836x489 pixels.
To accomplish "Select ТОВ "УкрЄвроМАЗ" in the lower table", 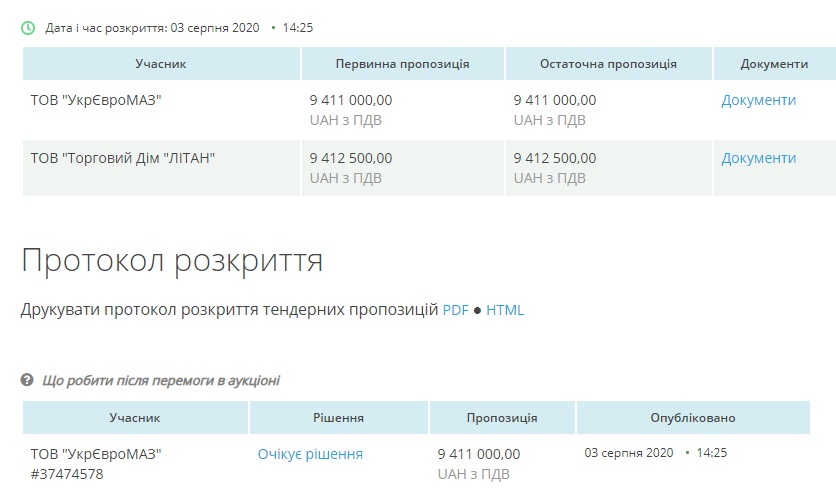I will pos(96,454).
